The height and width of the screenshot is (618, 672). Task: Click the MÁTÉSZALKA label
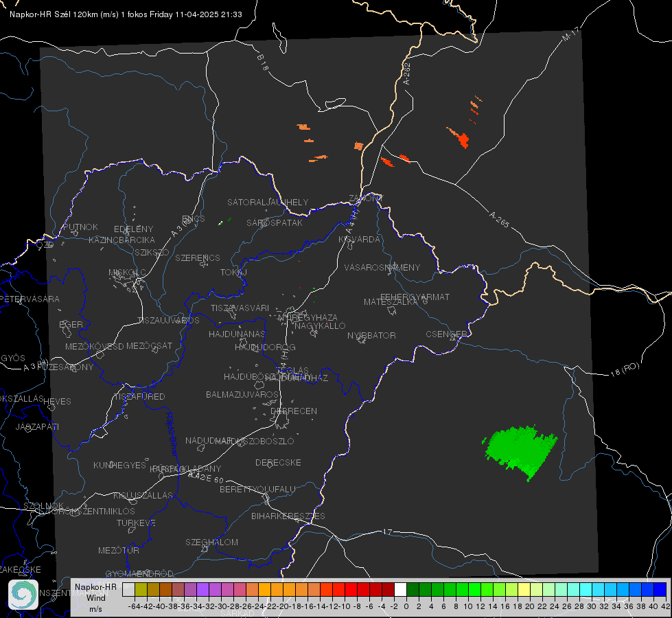point(391,302)
